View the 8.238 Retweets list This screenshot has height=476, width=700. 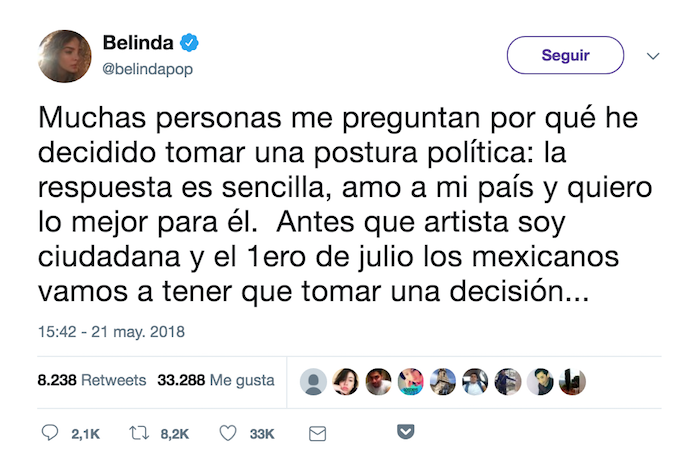point(91,381)
